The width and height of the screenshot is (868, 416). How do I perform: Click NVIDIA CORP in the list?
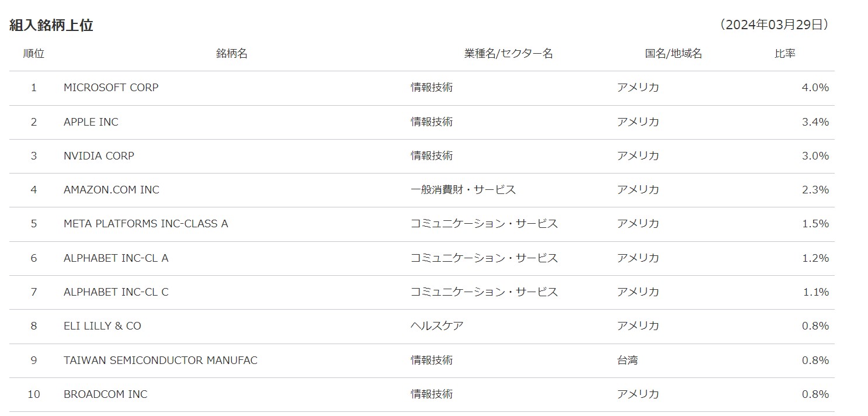coord(99,156)
